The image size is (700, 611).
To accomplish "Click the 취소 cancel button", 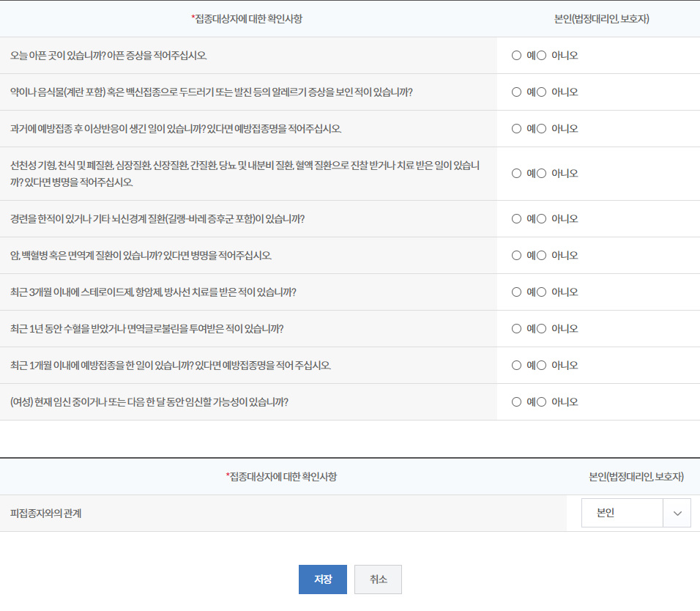I will click(x=378, y=579).
